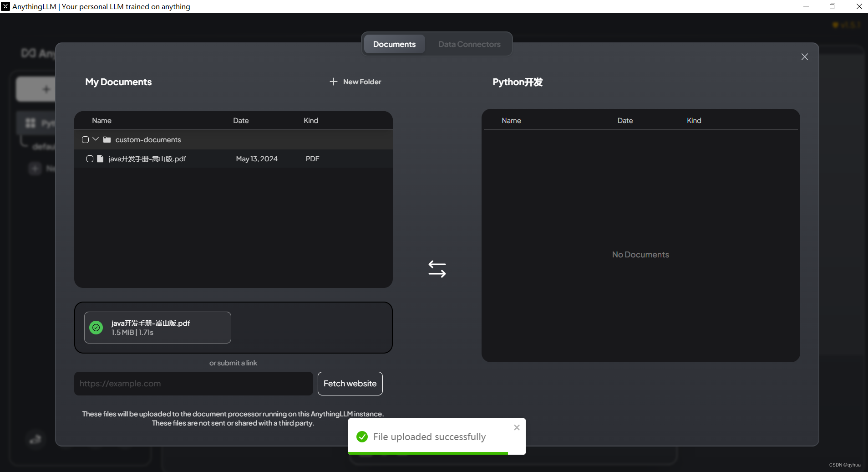Click the May 13, 2024 date cell

pyautogui.click(x=257, y=159)
